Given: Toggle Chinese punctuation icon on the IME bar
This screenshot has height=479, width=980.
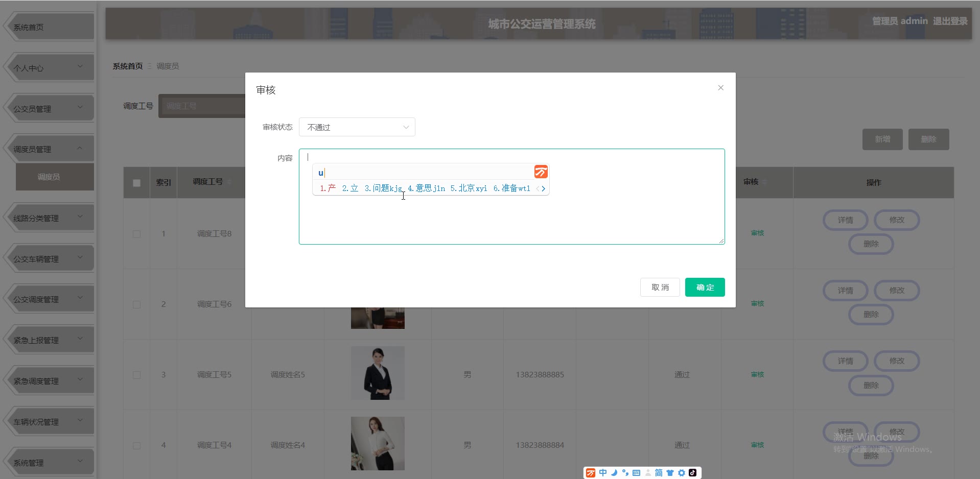Looking at the screenshot, I should pyautogui.click(x=625, y=473).
